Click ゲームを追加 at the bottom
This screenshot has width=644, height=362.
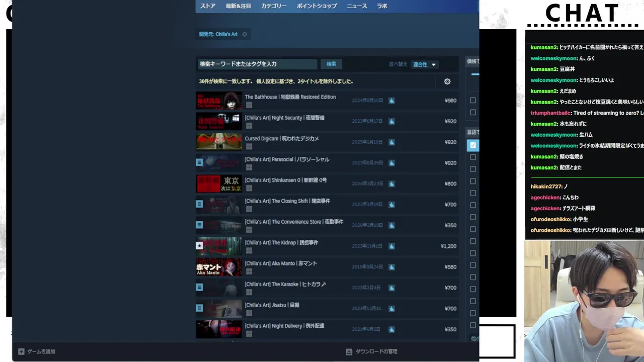[41, 351]
